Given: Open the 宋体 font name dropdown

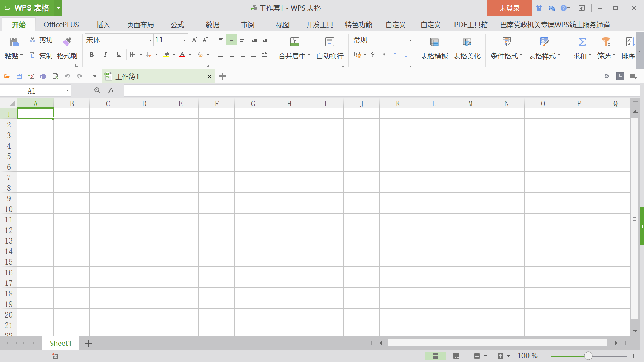Looking at the screenshot, I should (x=150, y=40).
